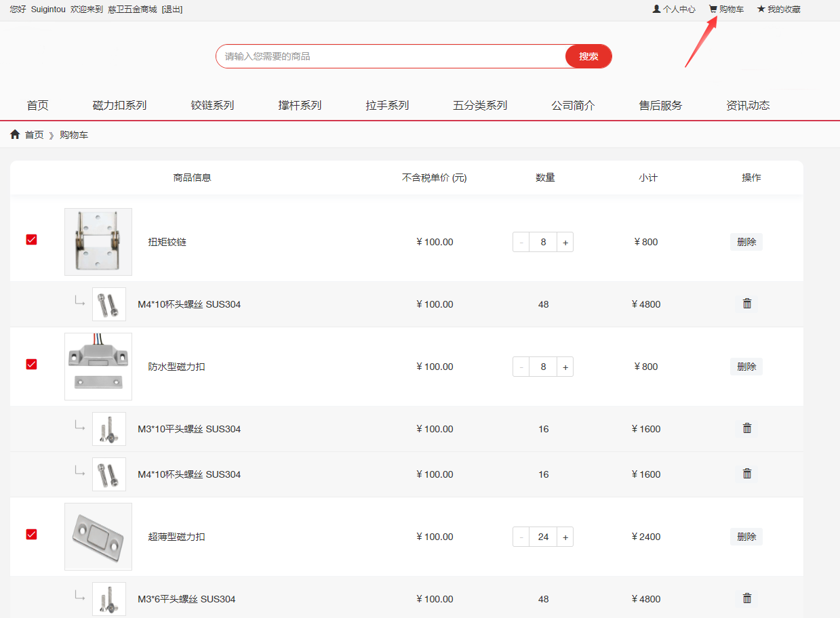Image resolution: width=840 pixels, height=618 pixels.
Task: Click the shopping cart icon in top bar
Action: point(713,9)
